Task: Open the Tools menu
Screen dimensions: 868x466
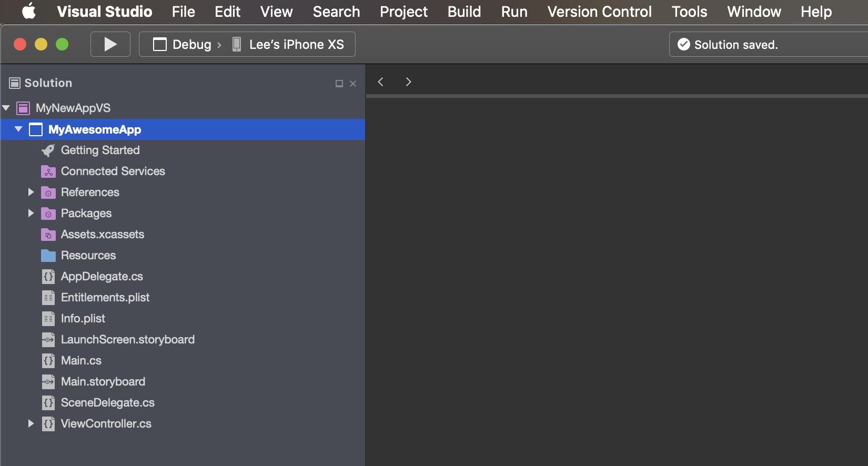Action: (x=689, y=12)
